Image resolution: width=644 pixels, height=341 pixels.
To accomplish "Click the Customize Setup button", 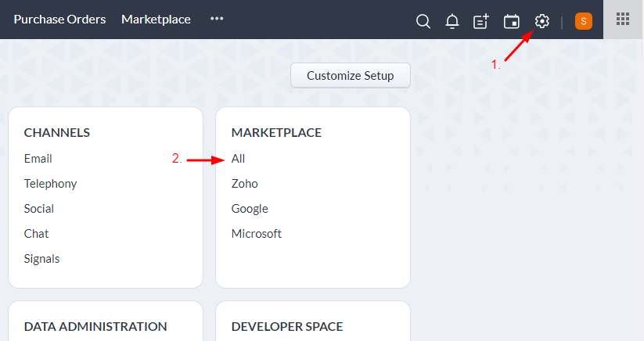I will pos(351,76).
